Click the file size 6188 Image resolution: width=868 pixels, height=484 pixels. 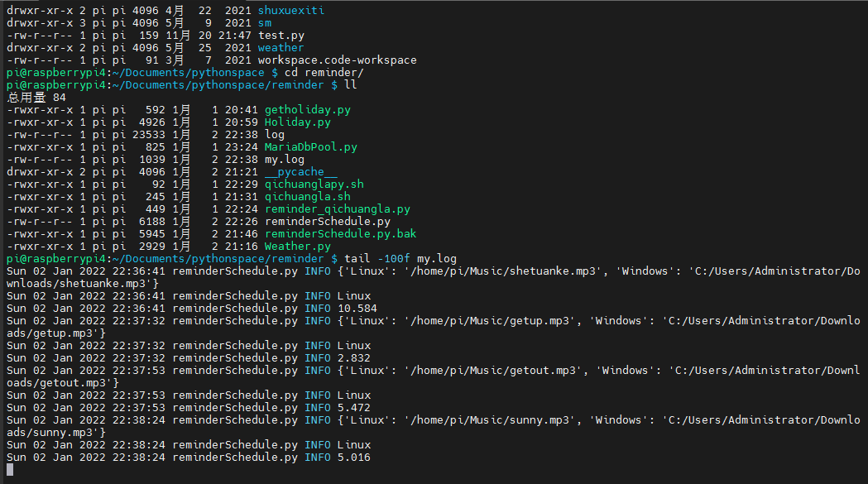point(152,222)
